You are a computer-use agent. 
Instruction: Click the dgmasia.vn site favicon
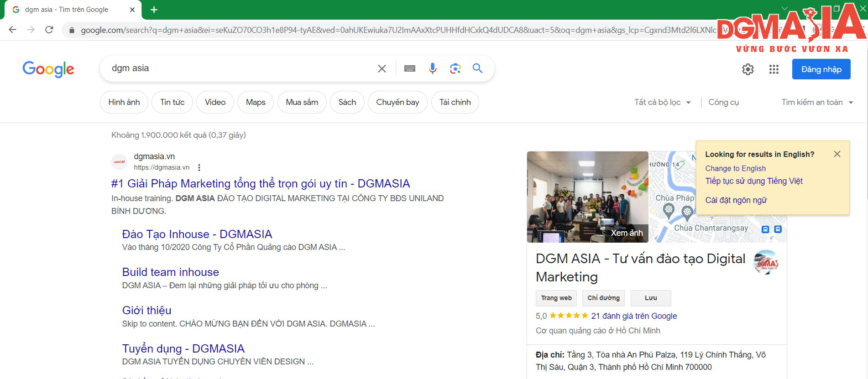click(120, 162)
